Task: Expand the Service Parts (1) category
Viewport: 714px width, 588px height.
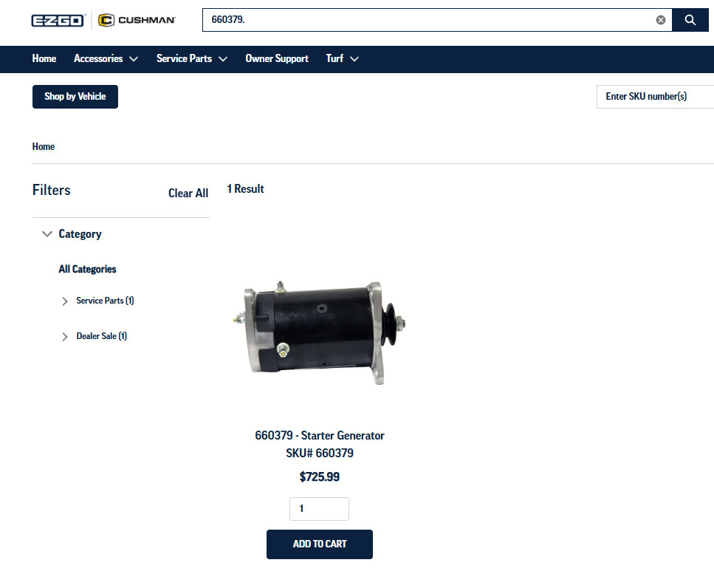Action: [65, 301]
